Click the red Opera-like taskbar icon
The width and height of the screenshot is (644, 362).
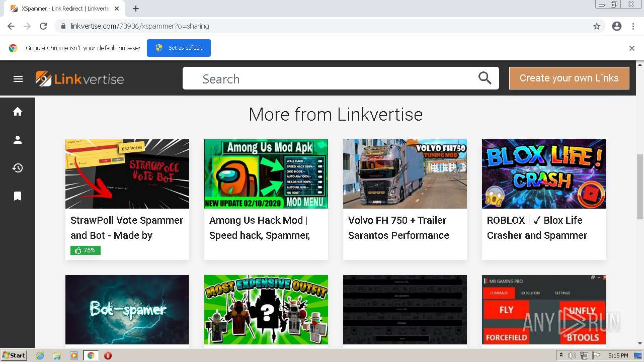pyautogui.click(x=108, y=355)
